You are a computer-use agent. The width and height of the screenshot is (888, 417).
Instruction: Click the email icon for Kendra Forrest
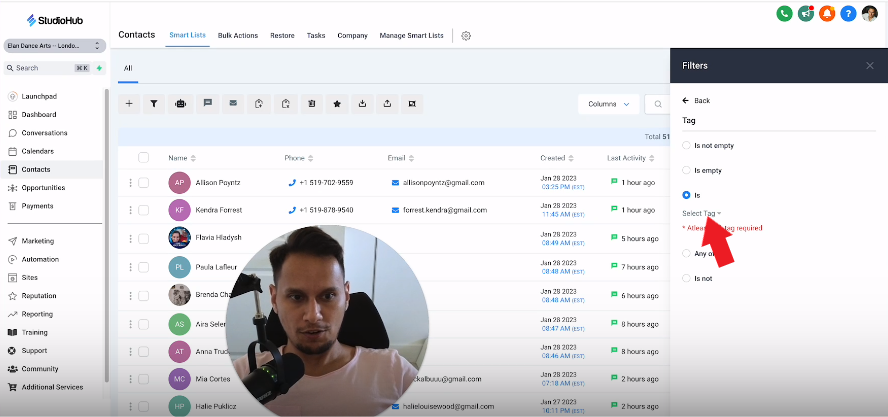click(395, 210)
